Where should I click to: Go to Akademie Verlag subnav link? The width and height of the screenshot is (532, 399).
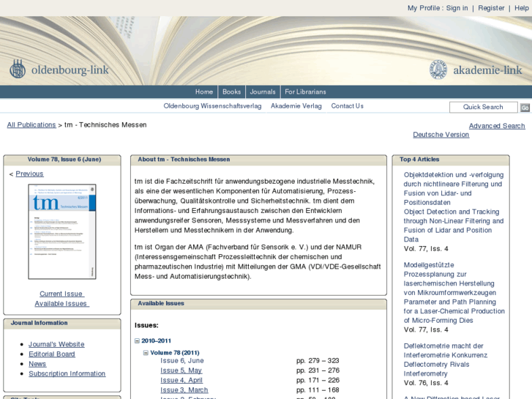[x=296, y=106]
